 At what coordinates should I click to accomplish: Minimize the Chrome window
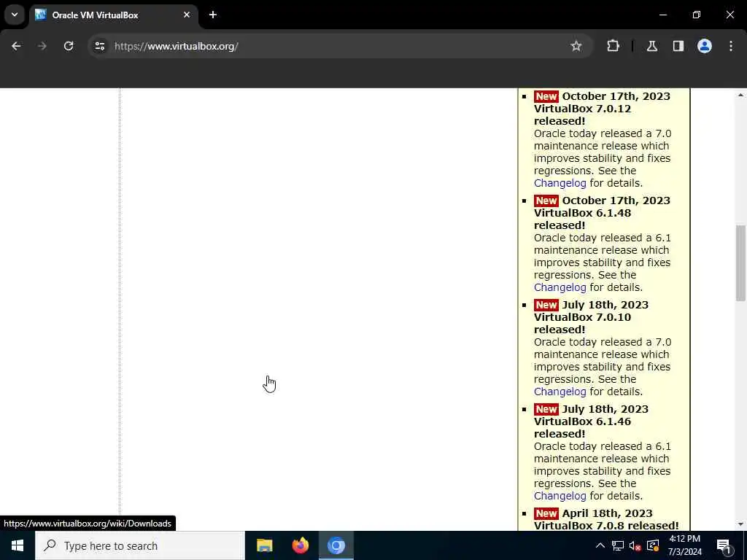[x=662, y=15]
